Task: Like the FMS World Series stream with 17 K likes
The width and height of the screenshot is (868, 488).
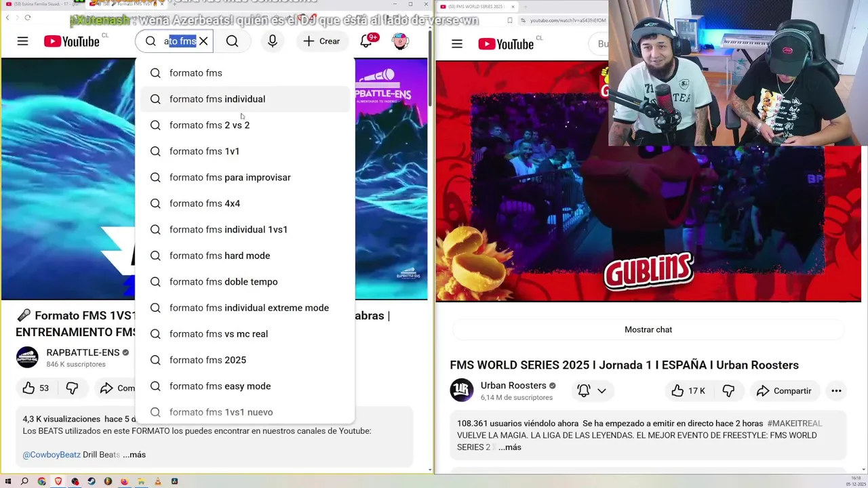Action: (x=688, y=390)
